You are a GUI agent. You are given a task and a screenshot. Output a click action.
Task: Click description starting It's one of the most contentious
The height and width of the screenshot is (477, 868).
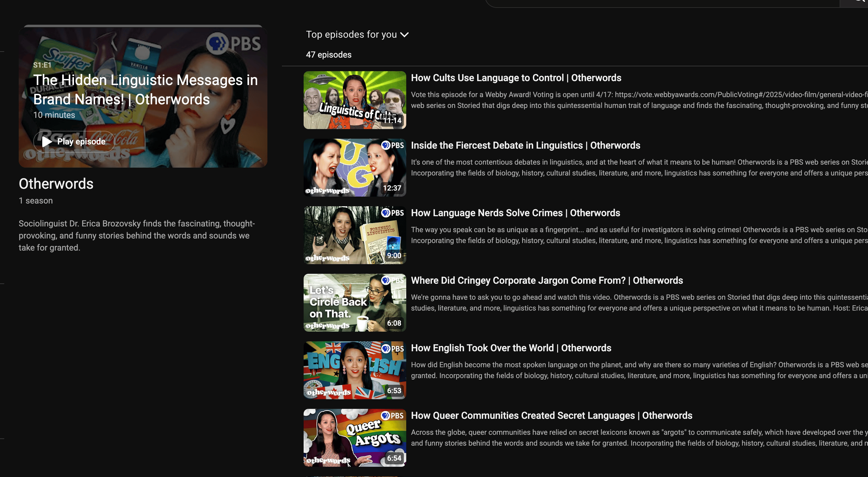pyautogui.click(x=639, y=168)
